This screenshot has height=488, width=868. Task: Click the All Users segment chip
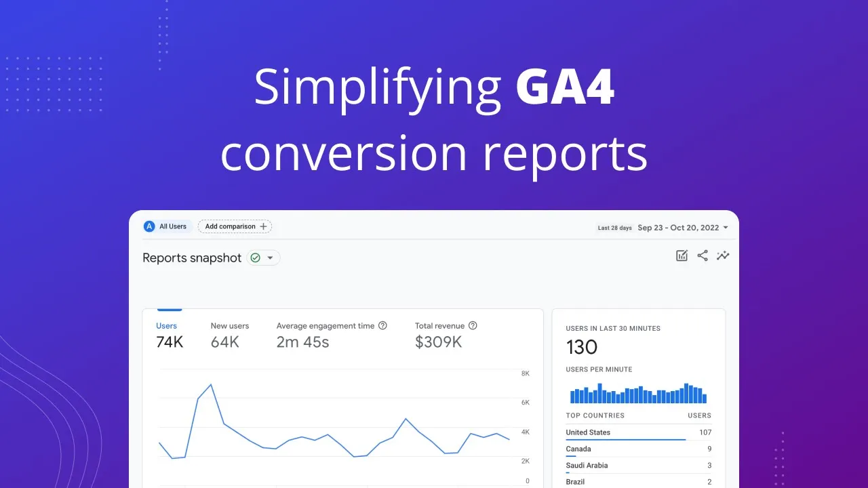pyautogui.click(x=167, y=226)
